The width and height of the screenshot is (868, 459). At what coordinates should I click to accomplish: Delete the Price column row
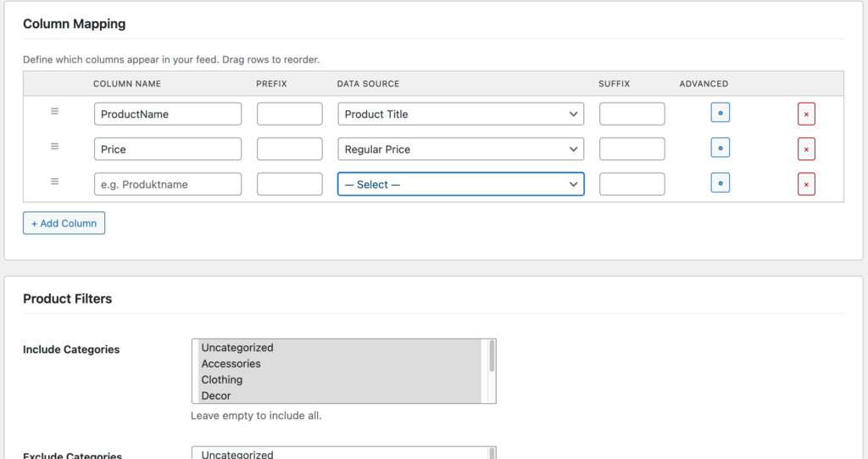806,149
